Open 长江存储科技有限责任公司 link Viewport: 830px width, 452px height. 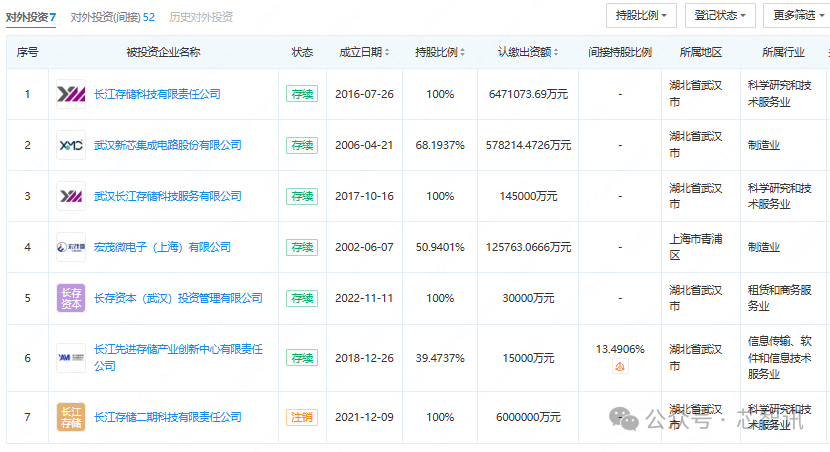click(157, 94)
